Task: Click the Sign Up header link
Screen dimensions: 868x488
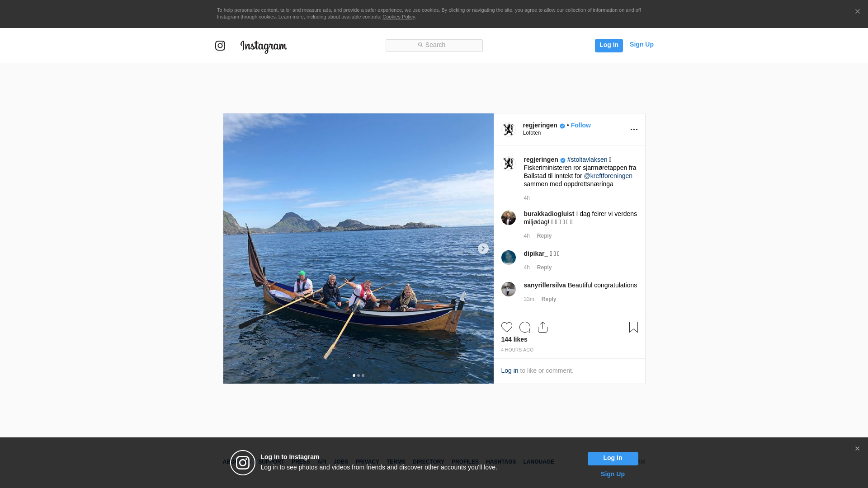Action: 641,44
